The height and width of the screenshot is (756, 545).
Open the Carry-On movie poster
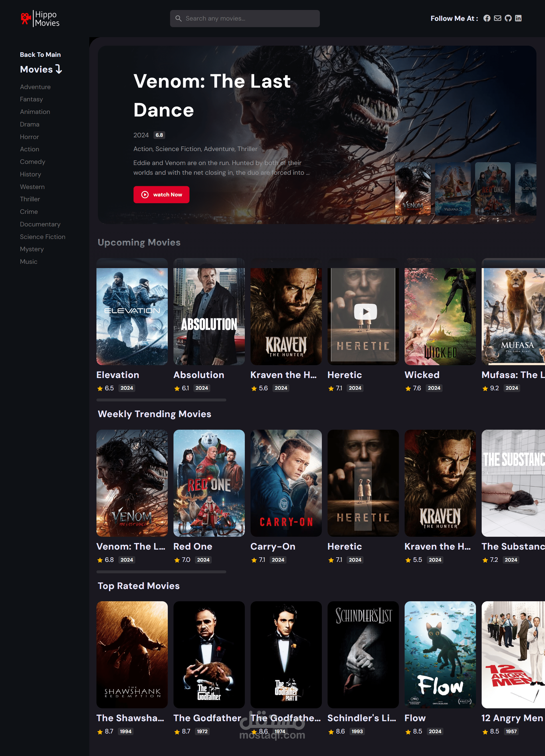pyautogui.click(x=286, y=483)
